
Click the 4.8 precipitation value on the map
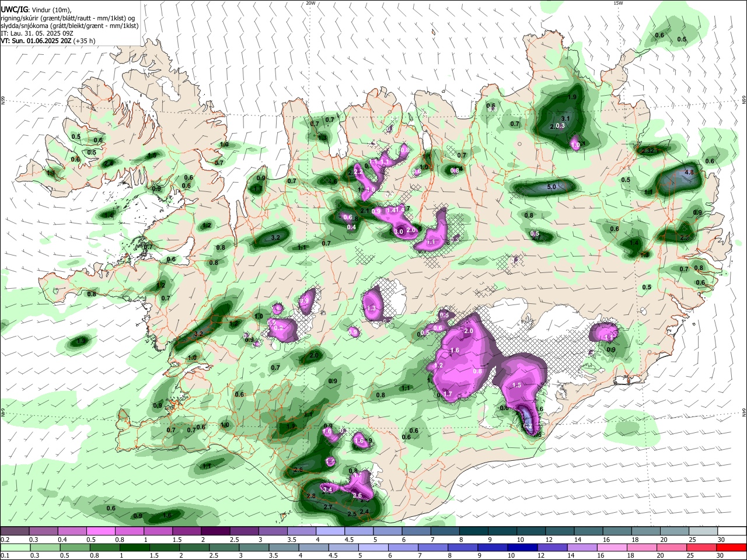click(x=689, y=172)
